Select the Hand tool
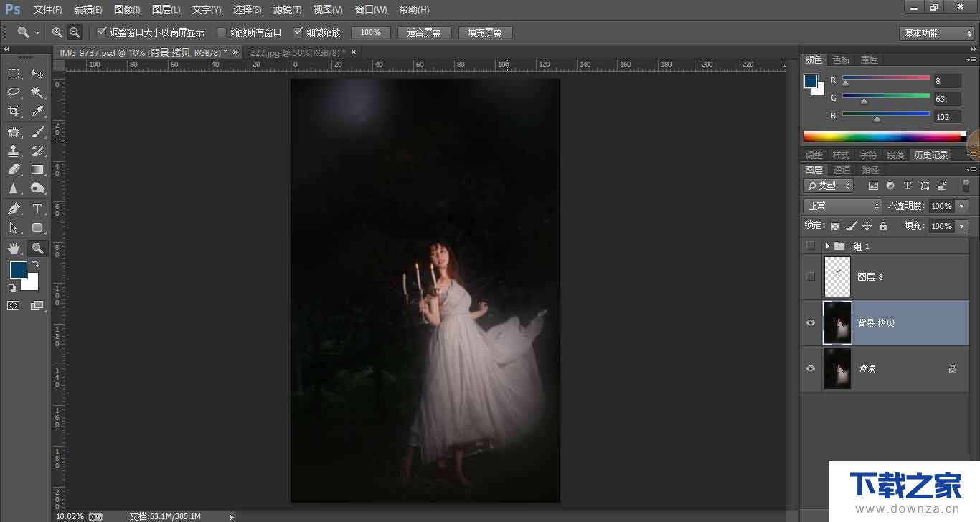 [x=14, y=248]
